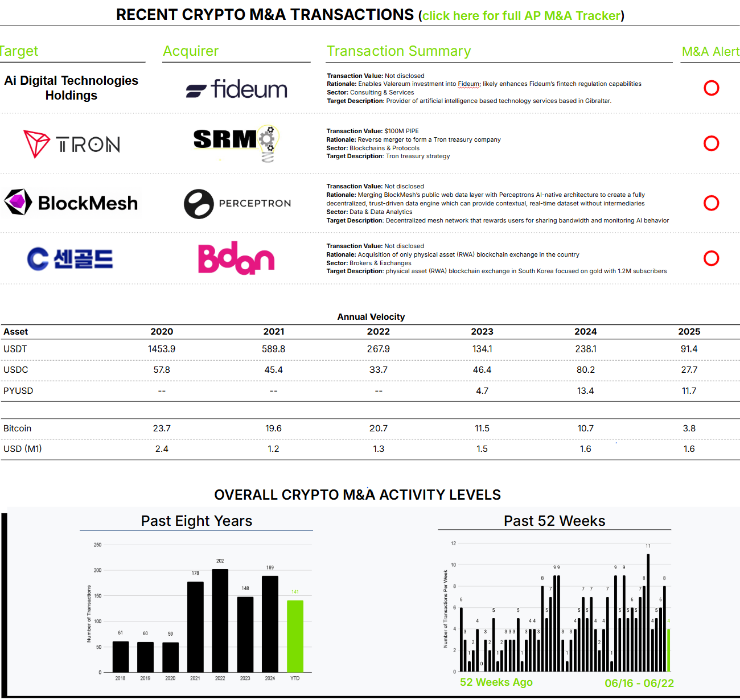Click the 2023 column header
Screen dimensions: 740x700
pos(482,332)
